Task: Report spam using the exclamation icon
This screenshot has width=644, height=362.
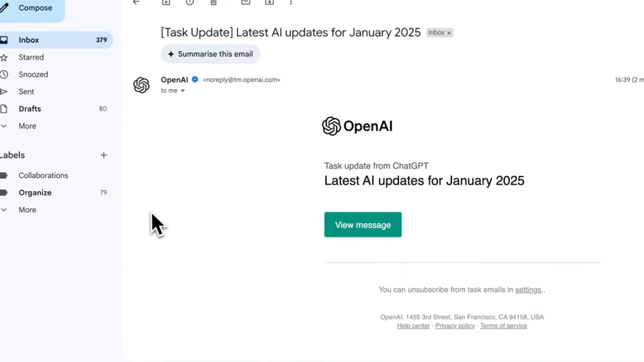Action: [190, 2]
